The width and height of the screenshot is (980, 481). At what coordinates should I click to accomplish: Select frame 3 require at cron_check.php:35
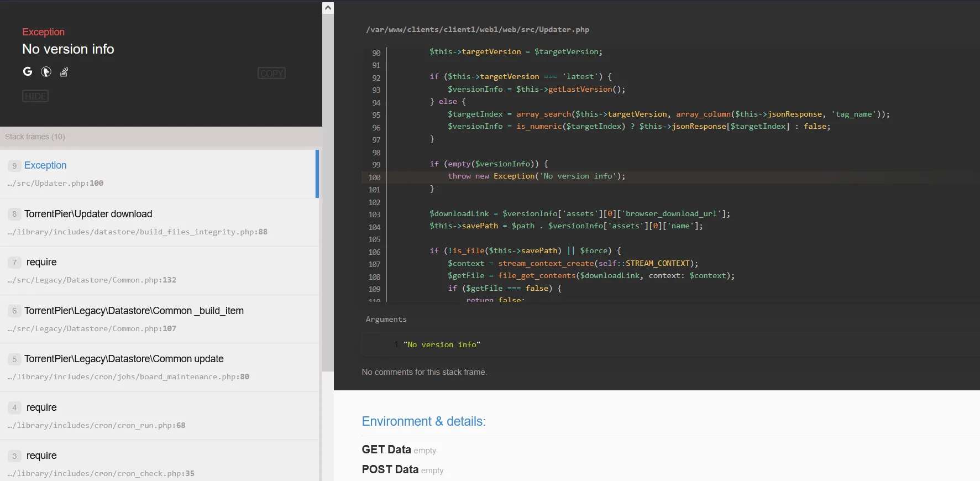(x=159, y=461)
